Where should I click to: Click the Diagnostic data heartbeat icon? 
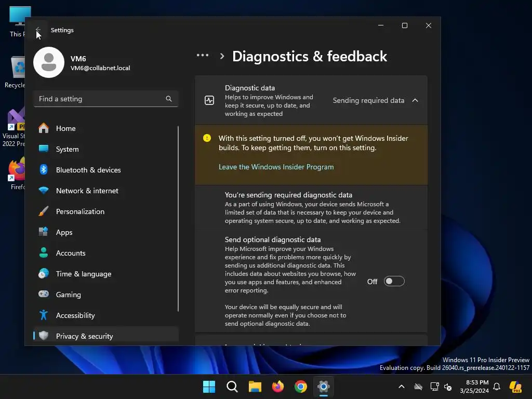click(x=209, y=100)
